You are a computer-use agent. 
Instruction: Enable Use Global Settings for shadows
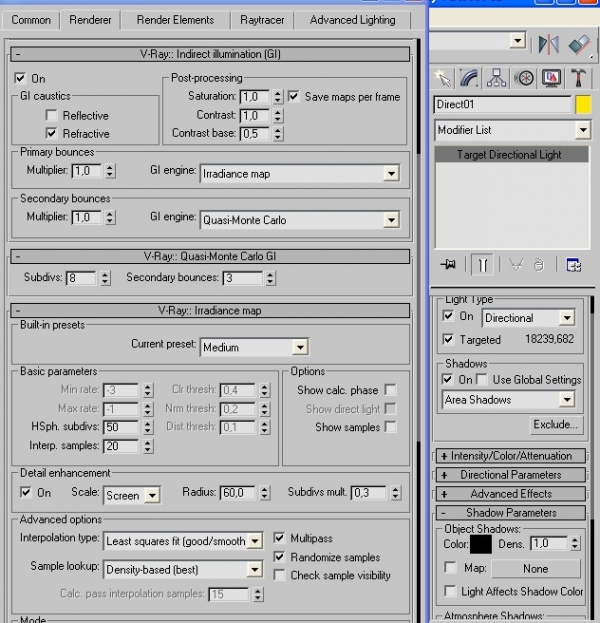pos(482,379)
